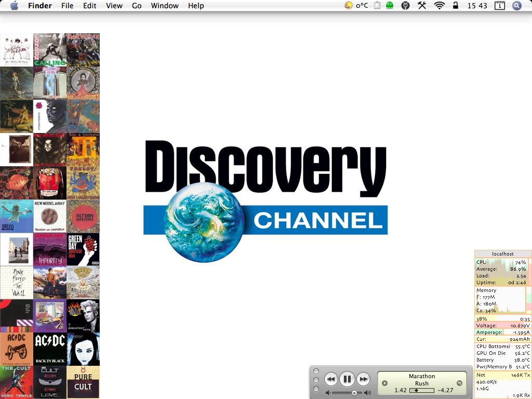Click the 15 43 clock in menu bar
Screen dimensions: 532x399
pos(477,6)
